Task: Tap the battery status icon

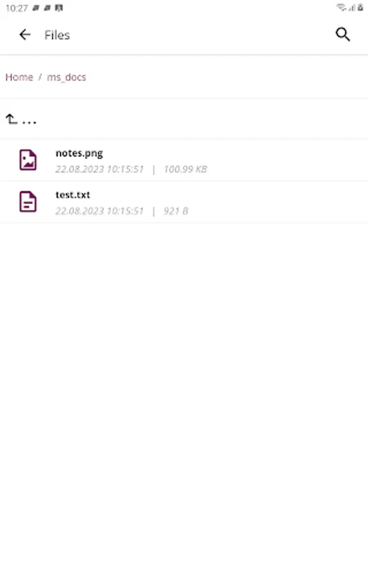Action: 360,7
